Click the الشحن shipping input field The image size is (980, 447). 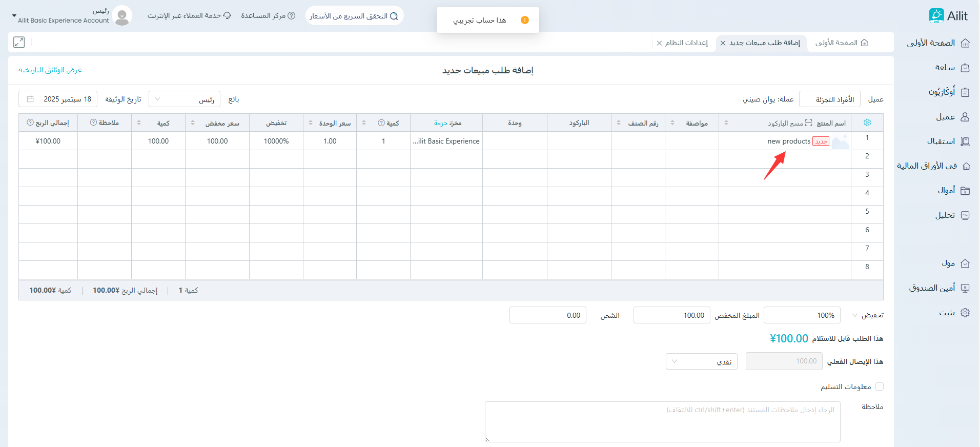547,315
